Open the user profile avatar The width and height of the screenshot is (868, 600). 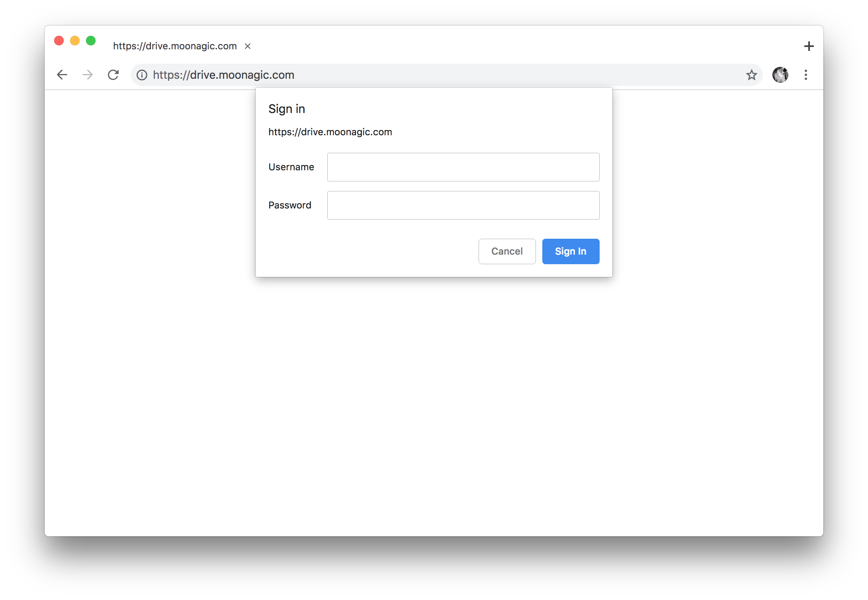[x=780, y=75]
